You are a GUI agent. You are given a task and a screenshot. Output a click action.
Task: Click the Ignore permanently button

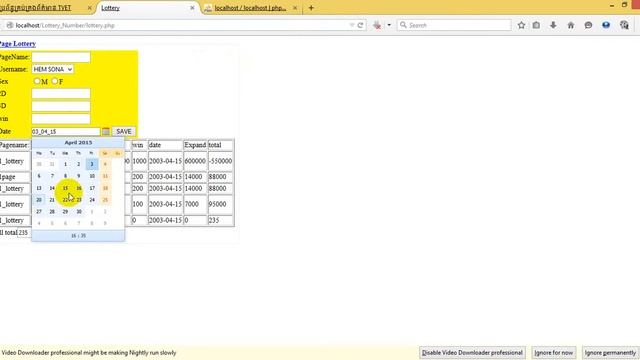pyautogui.click(x=610, y=353)
